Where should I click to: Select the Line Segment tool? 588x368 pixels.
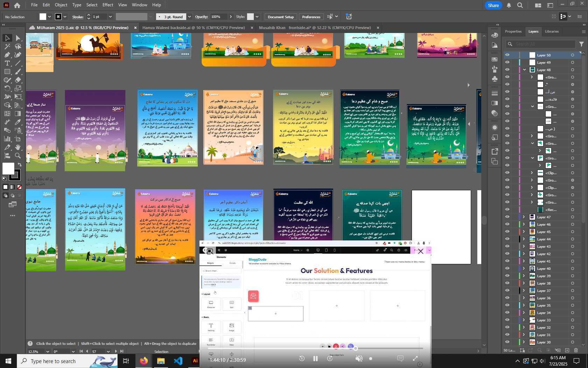pyautogui.click(x=18, y=63)
